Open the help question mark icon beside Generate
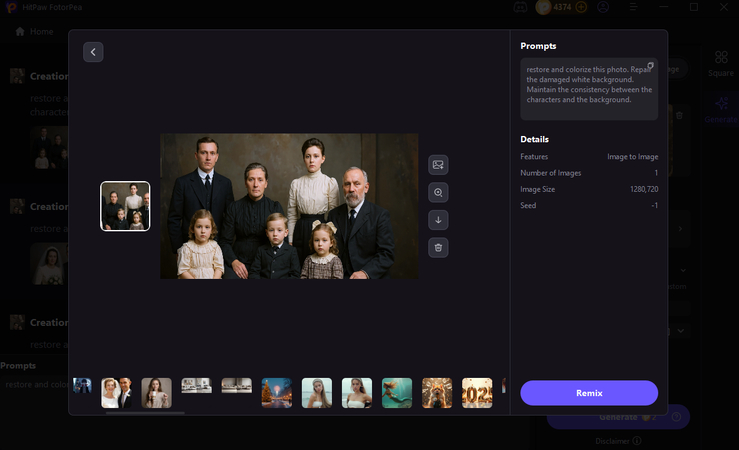The height and width of the screenshot is (450, 739). pos(676,417)
